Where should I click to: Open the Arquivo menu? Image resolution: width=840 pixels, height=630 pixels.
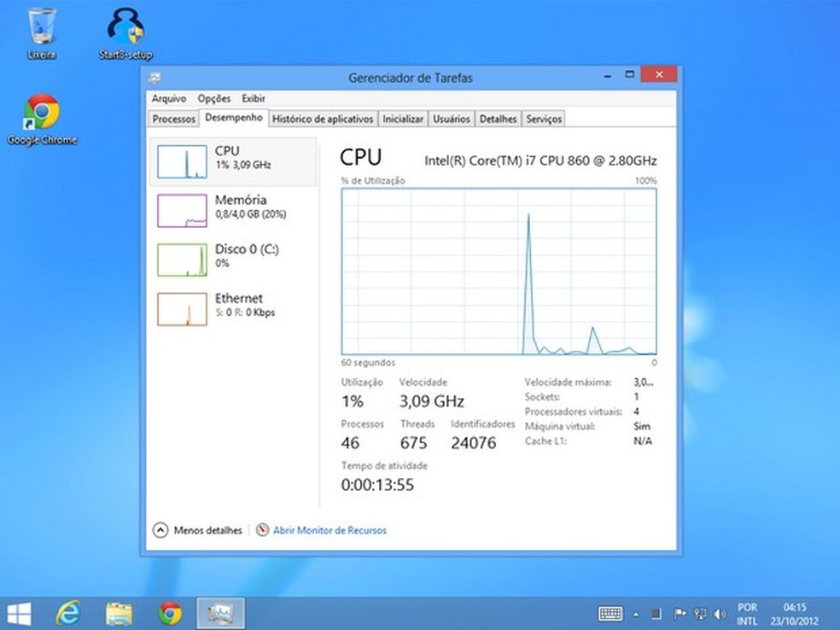pyautogui.click(x=169, y=98)
